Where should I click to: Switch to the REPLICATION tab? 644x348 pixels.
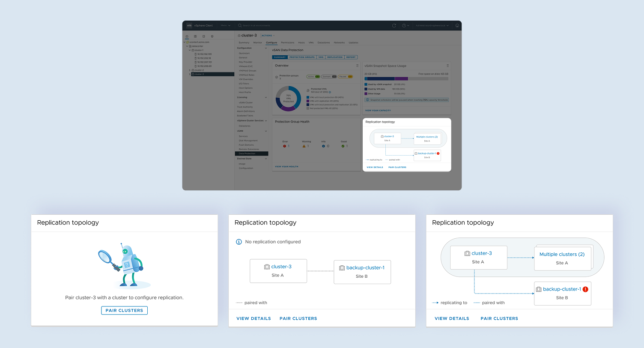(x=335, y=57)
